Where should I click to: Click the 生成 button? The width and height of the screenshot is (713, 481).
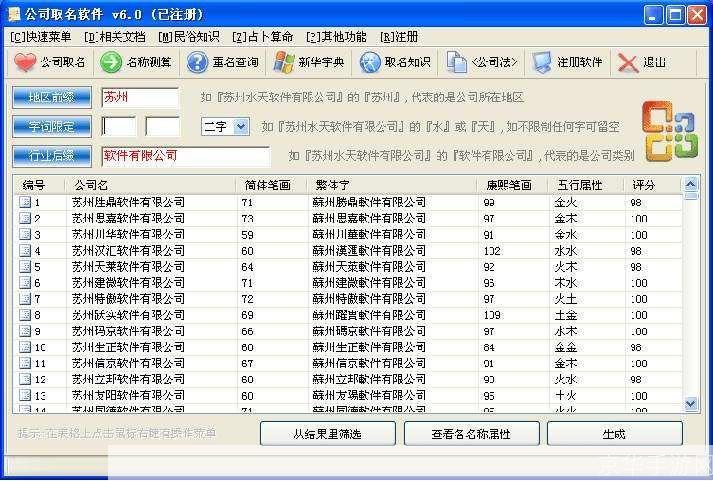coord(614,433)
